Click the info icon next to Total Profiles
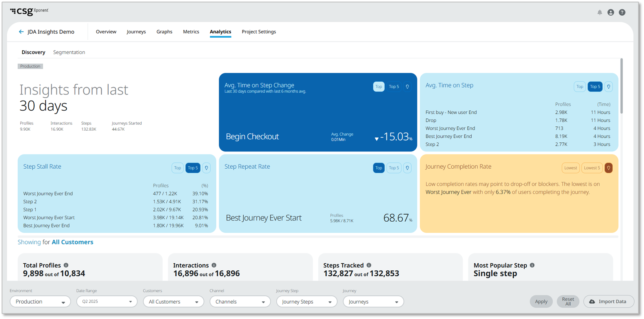This screenshot has width=644, height=319. [66, 265]
